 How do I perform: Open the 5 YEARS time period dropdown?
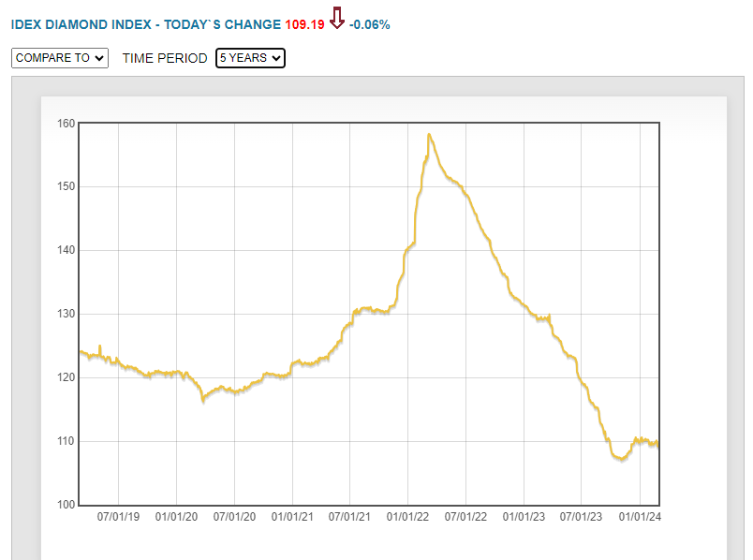tap(250, 58)
